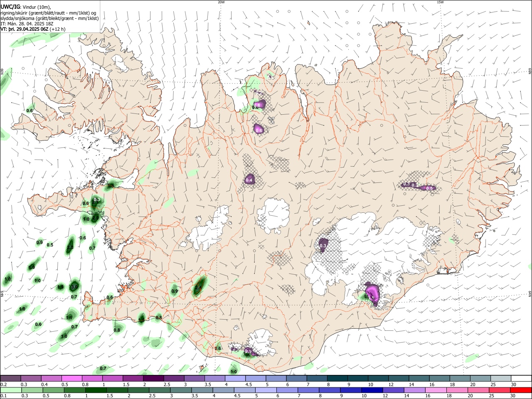Click the purple '0.5' snow value in east Iceland
Image resolution: width=532 pixels, height=399 pixels.
pos(429,188)
